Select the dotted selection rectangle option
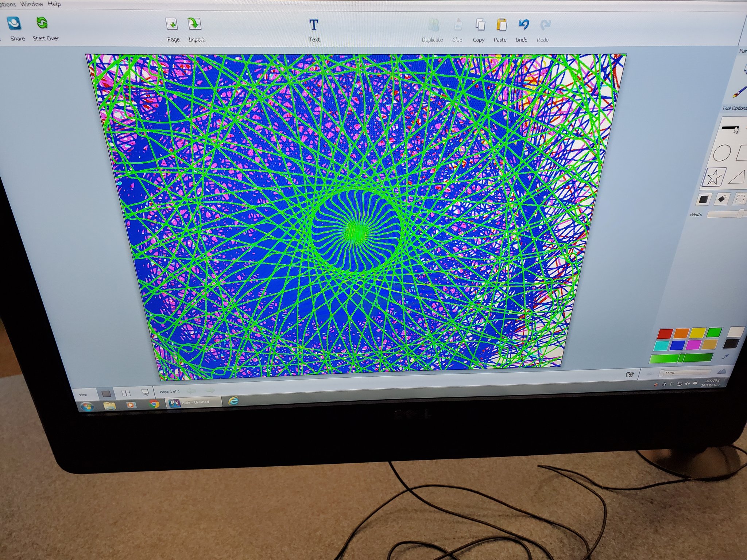 point(740,198)
